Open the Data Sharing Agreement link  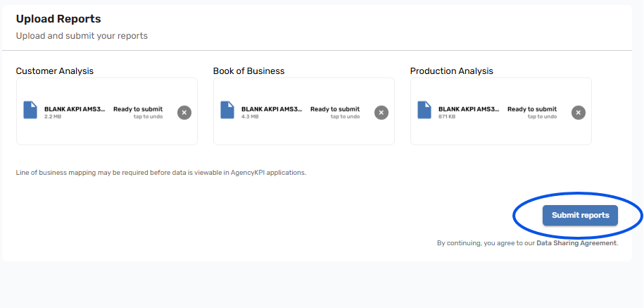pos(576,243)
